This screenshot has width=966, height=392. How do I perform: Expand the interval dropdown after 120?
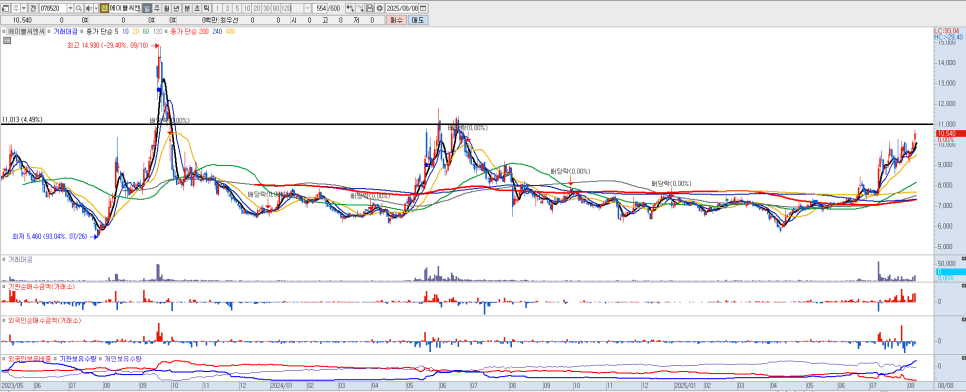(x=307, y=8)
